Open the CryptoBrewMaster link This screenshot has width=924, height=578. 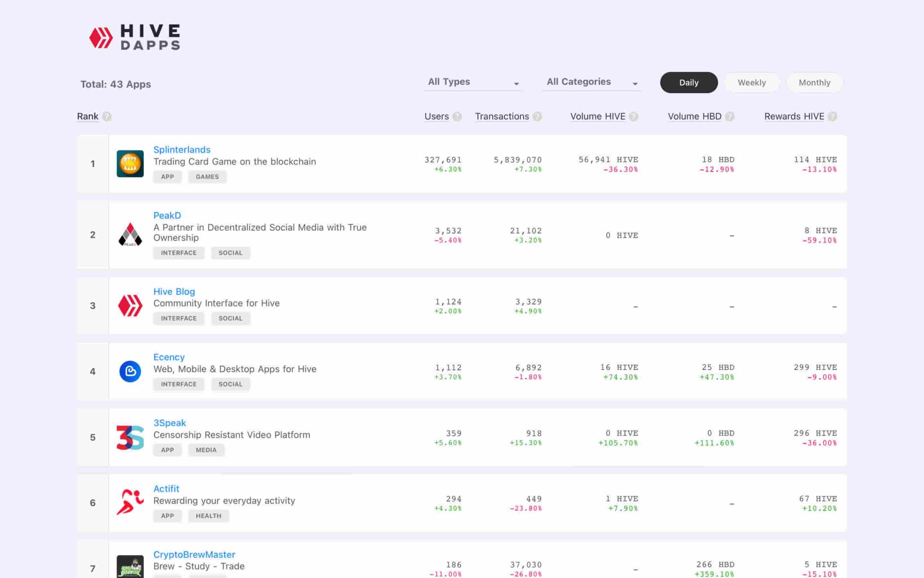194,554
